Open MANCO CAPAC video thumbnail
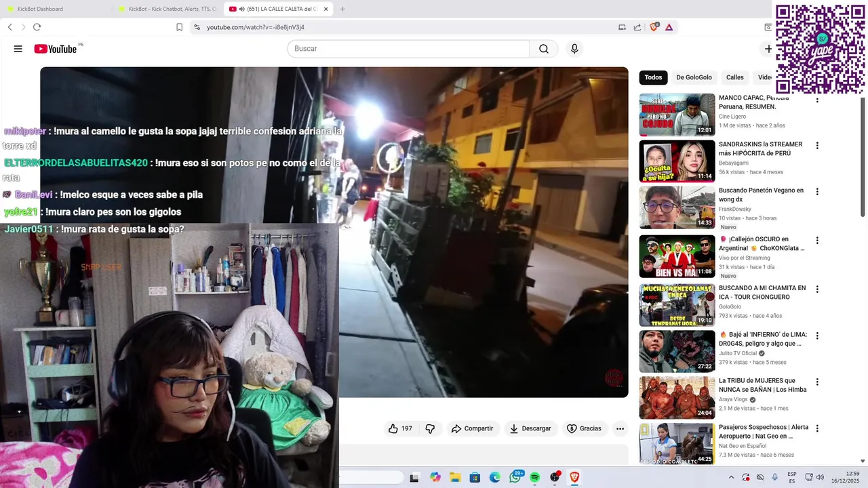This screenshot has width=868, height=488. tap(677, 115)
